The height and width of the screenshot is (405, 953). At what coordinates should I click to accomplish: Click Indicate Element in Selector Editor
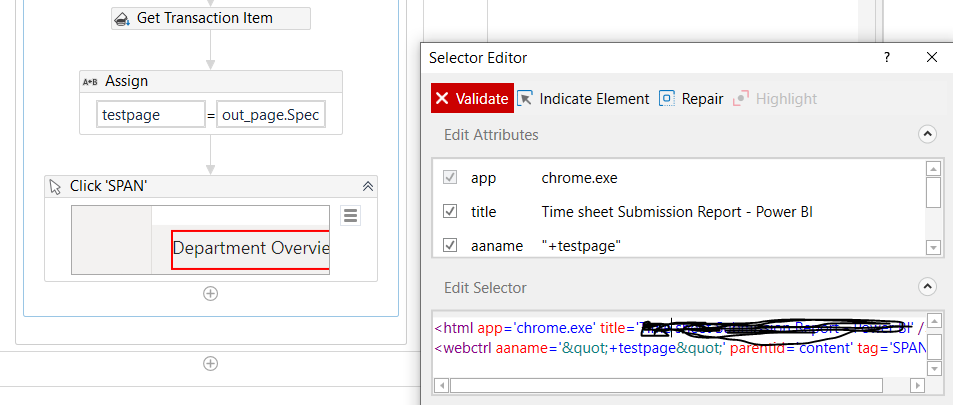(583, 99)
